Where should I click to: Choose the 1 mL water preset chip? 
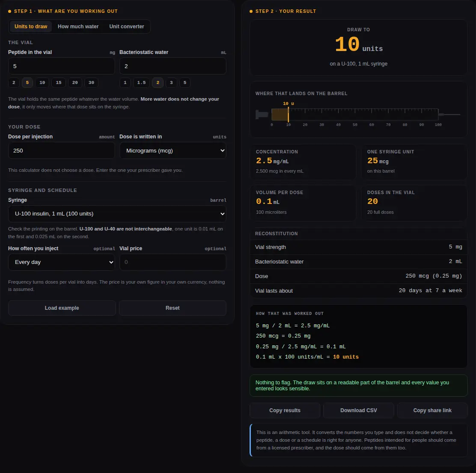125,83
